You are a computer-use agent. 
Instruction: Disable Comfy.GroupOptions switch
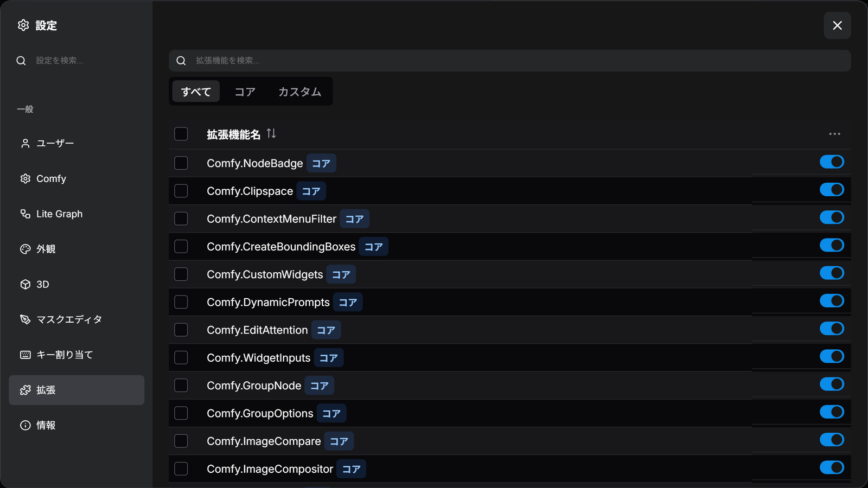(x=832, y=412)
